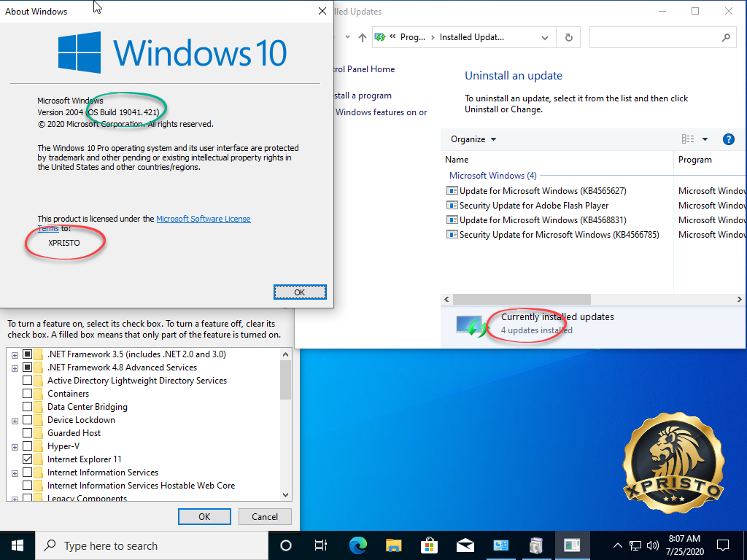This screenshot has width=747, height=560.
Task: Open the address bar history dropdown arrow
Action: pos(544,38)
